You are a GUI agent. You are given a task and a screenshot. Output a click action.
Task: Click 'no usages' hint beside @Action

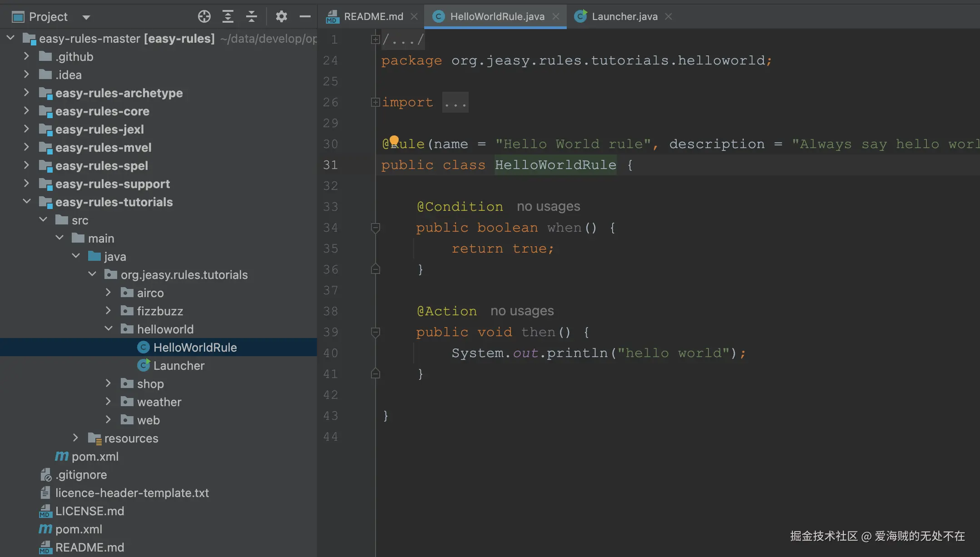pos(522,311)
